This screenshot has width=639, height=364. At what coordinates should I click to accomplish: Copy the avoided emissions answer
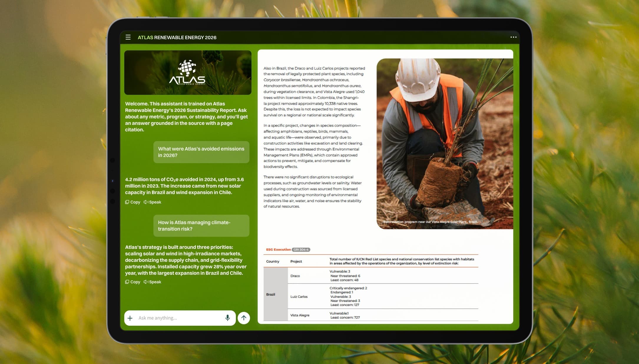133,202
